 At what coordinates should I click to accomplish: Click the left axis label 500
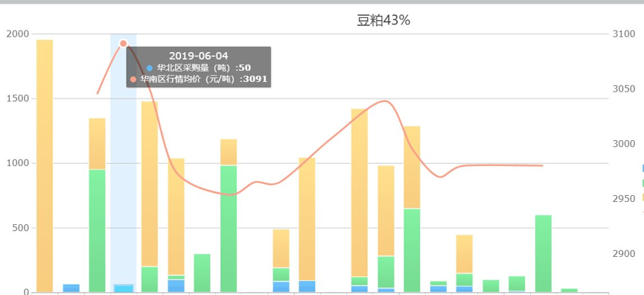click(21, 228)
